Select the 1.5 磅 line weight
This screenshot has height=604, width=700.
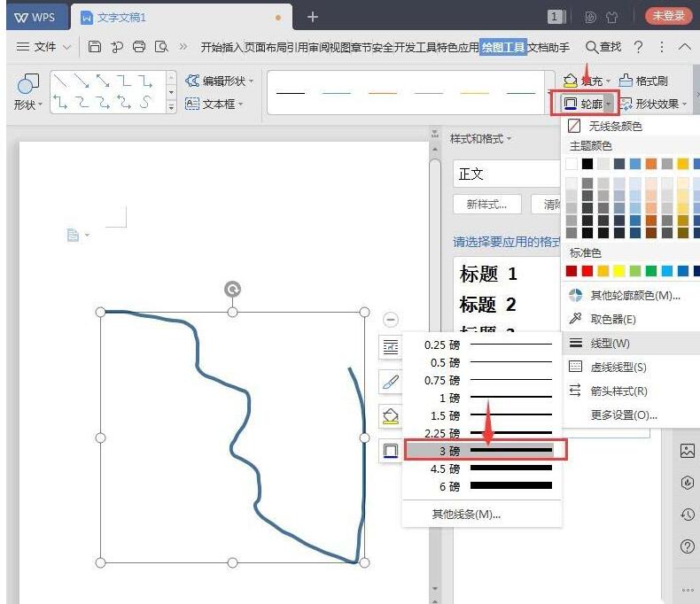(482, 414)
